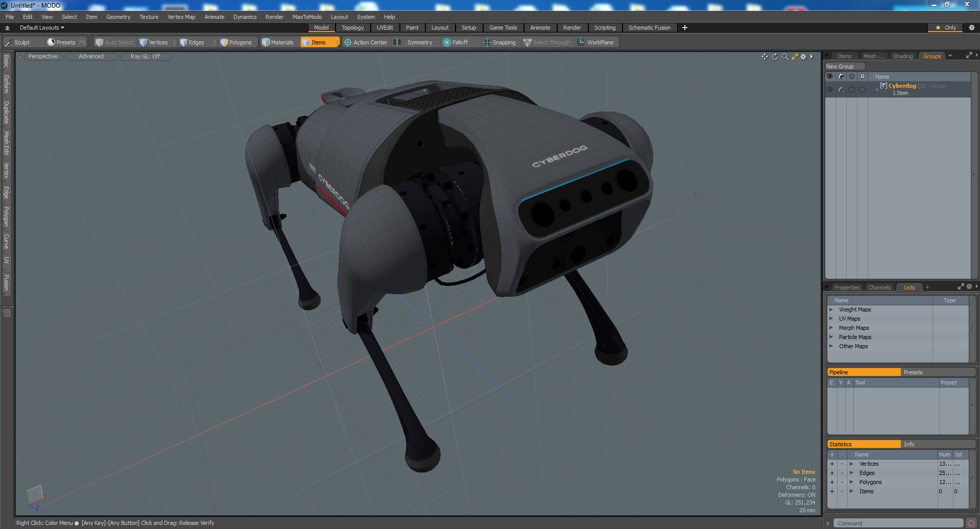The height and width of the screenshot is (529, 980).
Task: Expand the UV Maps list
Action: click(831, 319)
